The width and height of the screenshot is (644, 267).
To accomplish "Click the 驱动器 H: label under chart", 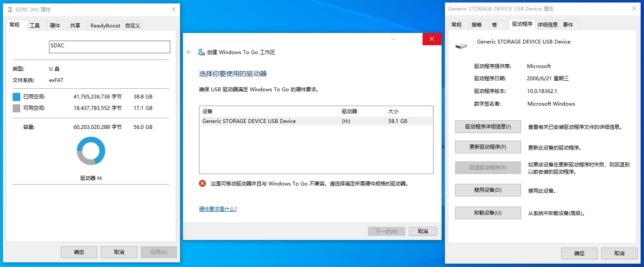I will pos(91,178).
